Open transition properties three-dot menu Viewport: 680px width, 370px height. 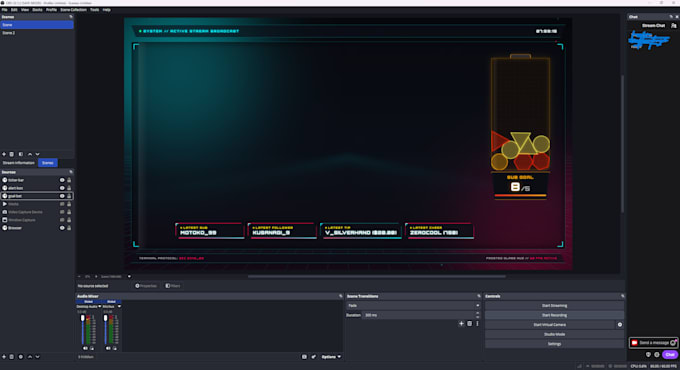[477, 324]
